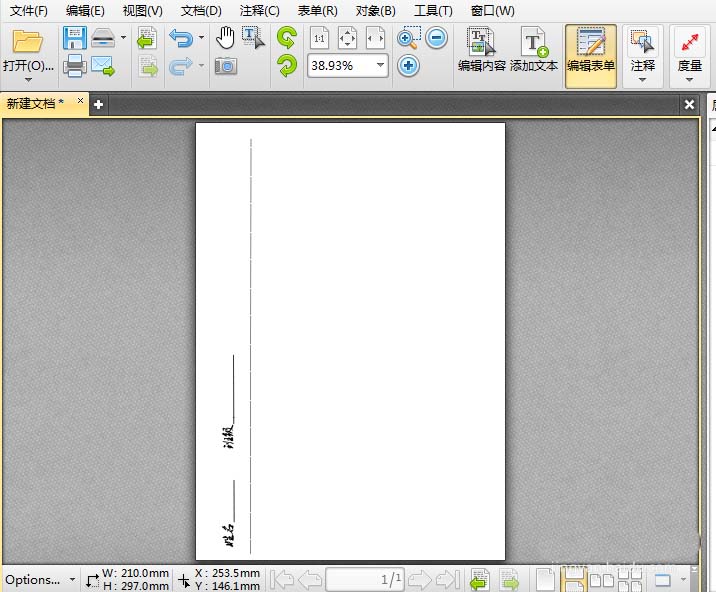Open the 38.93% zoom level dropdown
Screen dimensions: 716x592
380,66
